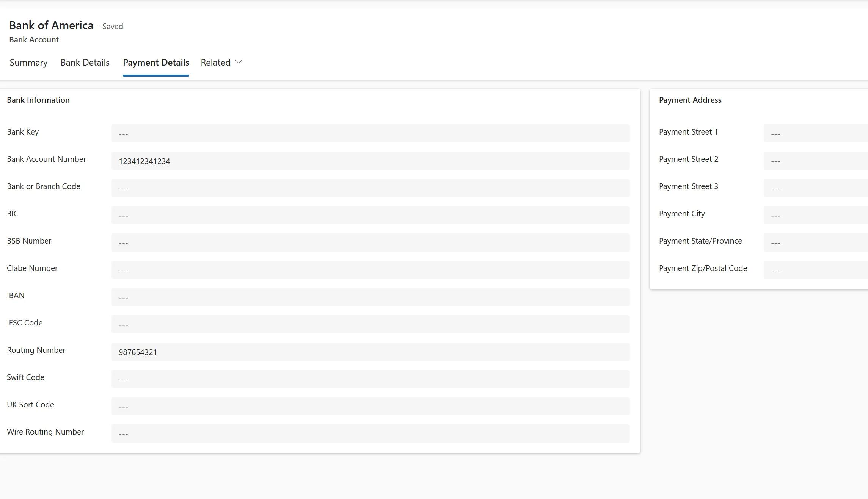Click the Bank of America record title

click(51, 25)
